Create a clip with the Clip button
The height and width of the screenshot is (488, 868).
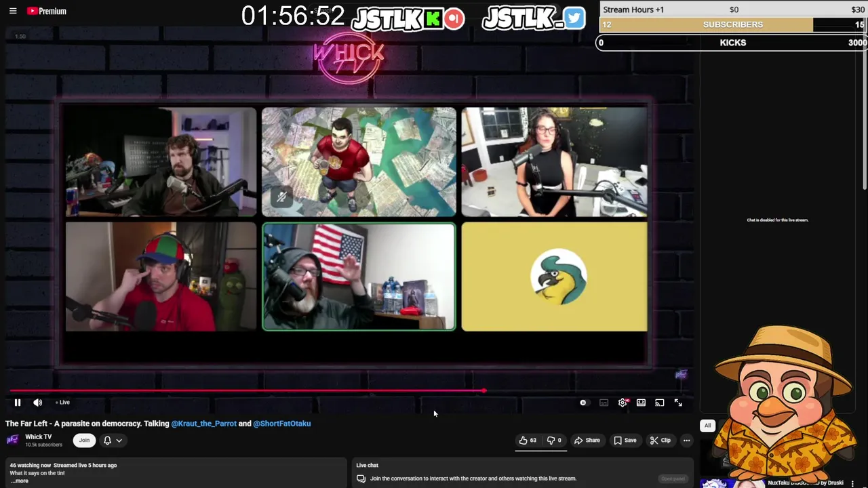[x=660, y=441]
